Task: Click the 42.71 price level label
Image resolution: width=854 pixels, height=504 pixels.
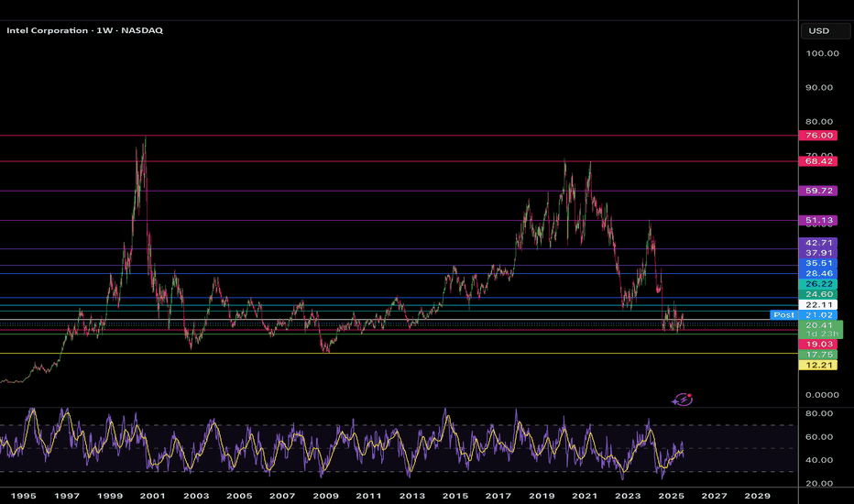Action: (817, 243)
